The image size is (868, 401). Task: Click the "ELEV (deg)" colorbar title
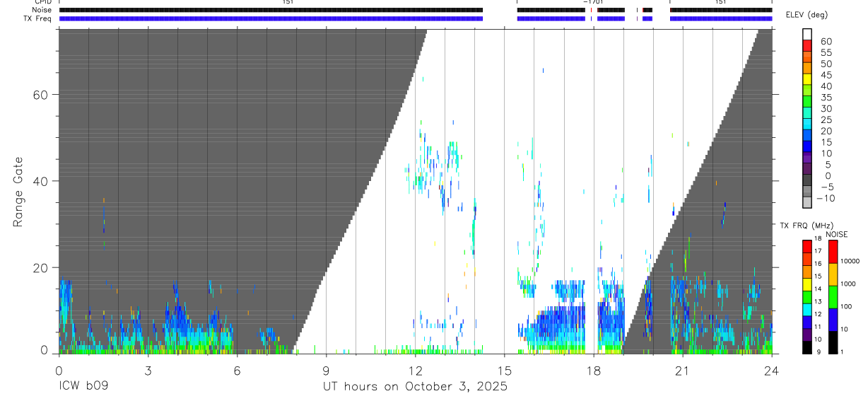(807, 15)
